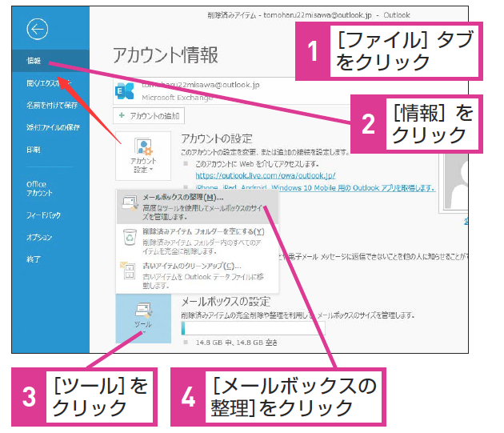504x433 pixels.
Task: Select 削除済みアイテム フォルダーを空にする(Y)
Action: tap(198, 241)
